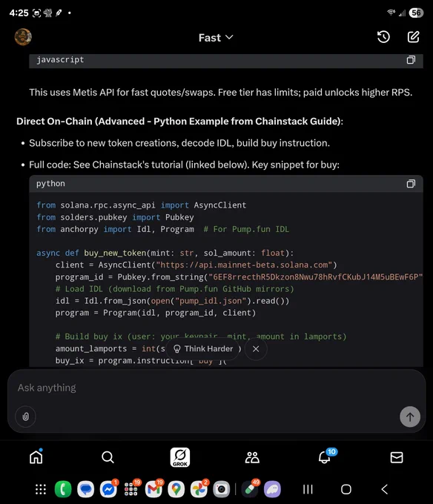
Task: Open the pill app with 49 badge
Action: coord(251,489)
